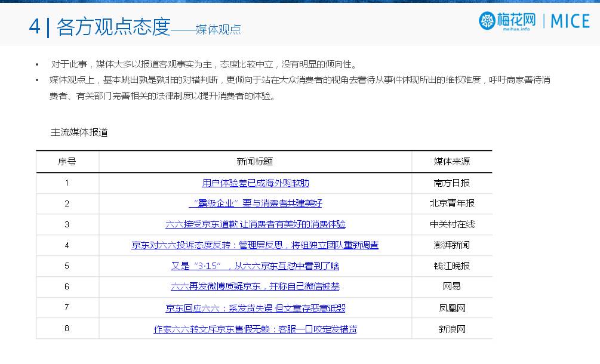This screenshot has height=364, width=600.
Task: Open link "霸级企业"要与消费者共建美好
Action: click(254, 203)
